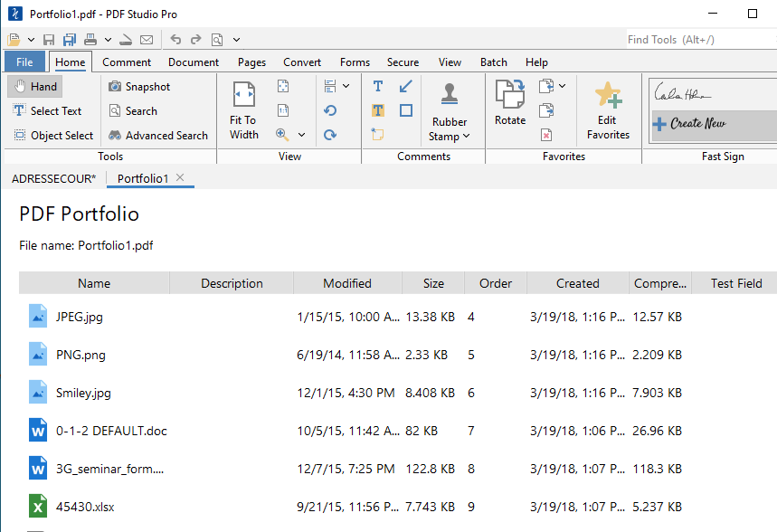
Task: Rotate view clockwise
Action: (x=330, y=135)
